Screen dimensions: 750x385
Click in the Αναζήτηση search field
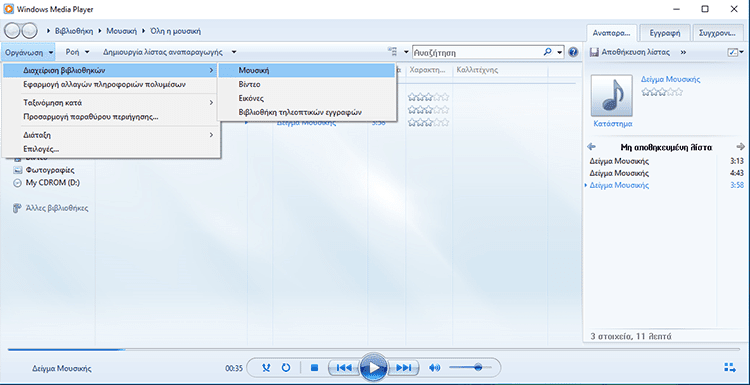point(477,52)
